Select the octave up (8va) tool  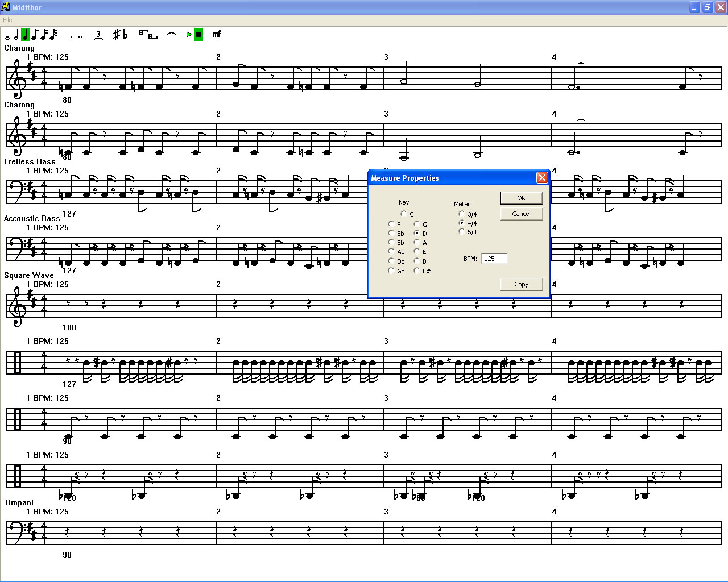[x=143, y=33]
